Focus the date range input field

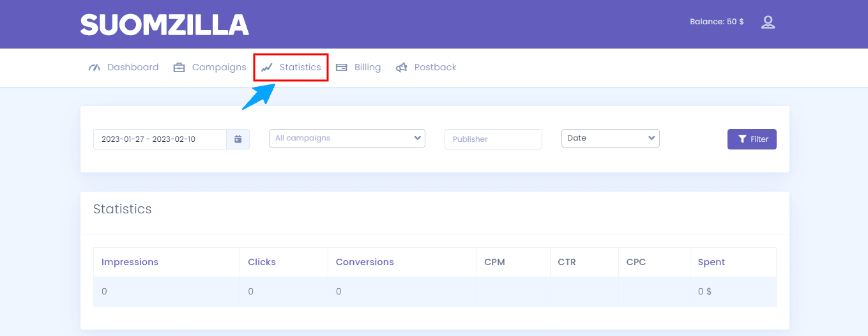(x=160, y=139)
